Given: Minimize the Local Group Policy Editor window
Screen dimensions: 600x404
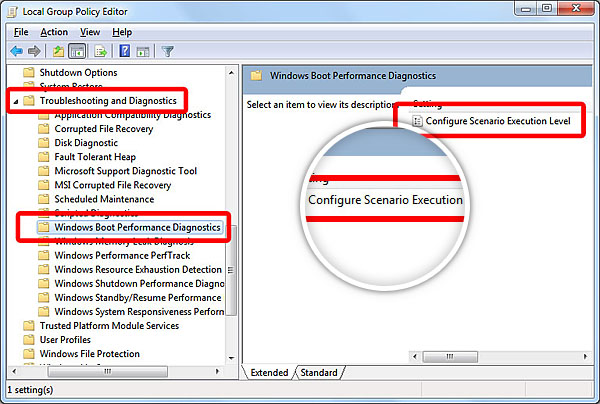Looking at the screenshot, I should (x=526, y=8).
